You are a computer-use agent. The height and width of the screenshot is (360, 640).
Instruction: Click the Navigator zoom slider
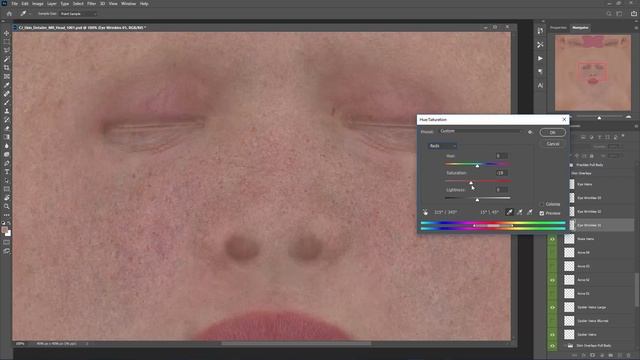599,118
